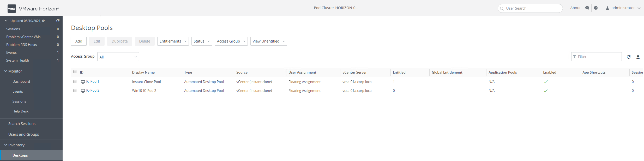Click the IC-Pool1 desktop monitor icon

(x=83, y=82)
